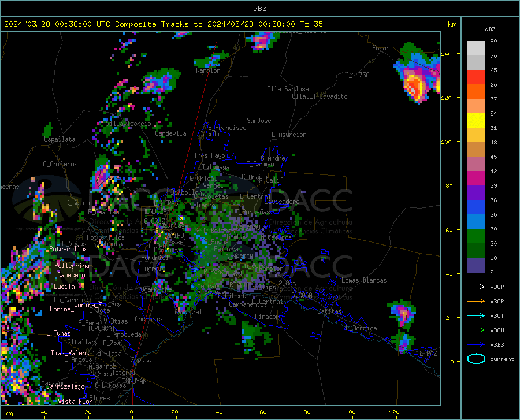Click the Vista_Flor label on the map
Viewport: 520px width, 420px height.
tap(75, 402)
